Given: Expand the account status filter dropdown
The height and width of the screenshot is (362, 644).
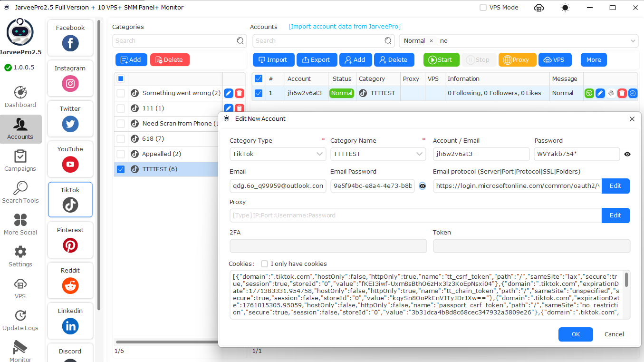Looking at the screenshot, I should pyautogui.click(x=633, y=41).
